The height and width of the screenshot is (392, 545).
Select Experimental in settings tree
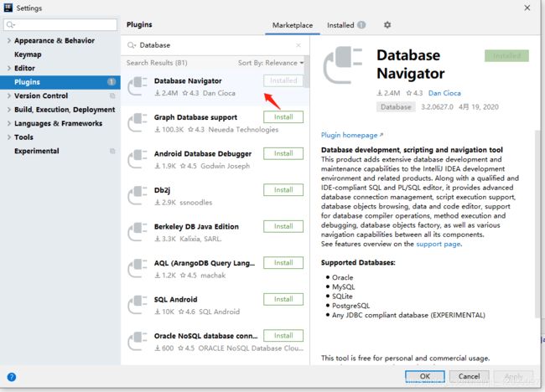coord(37,151)
